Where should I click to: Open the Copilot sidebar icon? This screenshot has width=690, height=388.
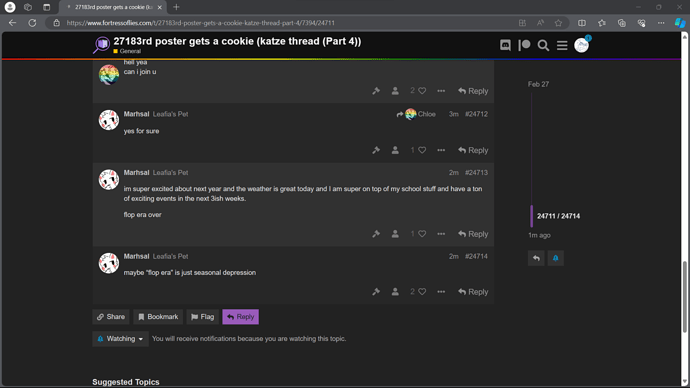point(680,23)
